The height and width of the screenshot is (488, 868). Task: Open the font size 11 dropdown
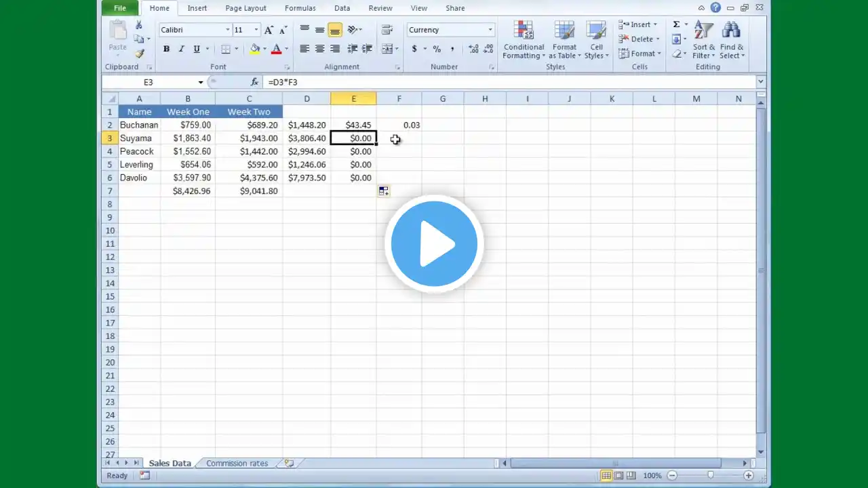tap(256, 30)
